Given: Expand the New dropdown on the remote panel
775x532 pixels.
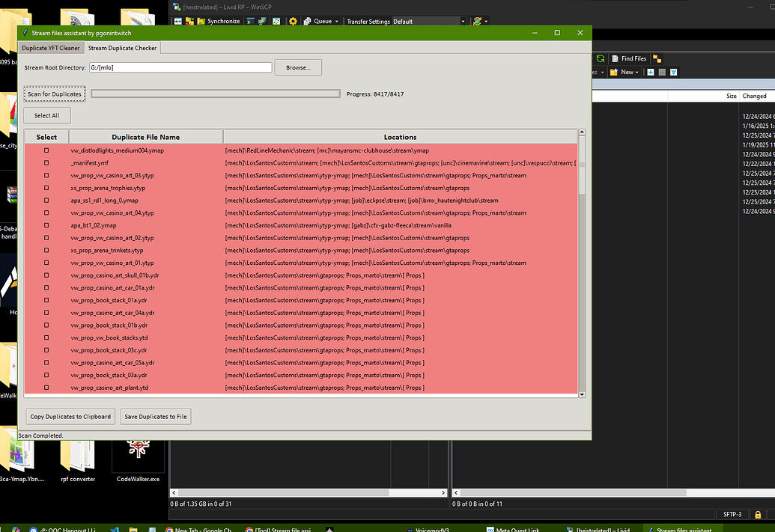Looking at the screenshot, I should 636,72.
